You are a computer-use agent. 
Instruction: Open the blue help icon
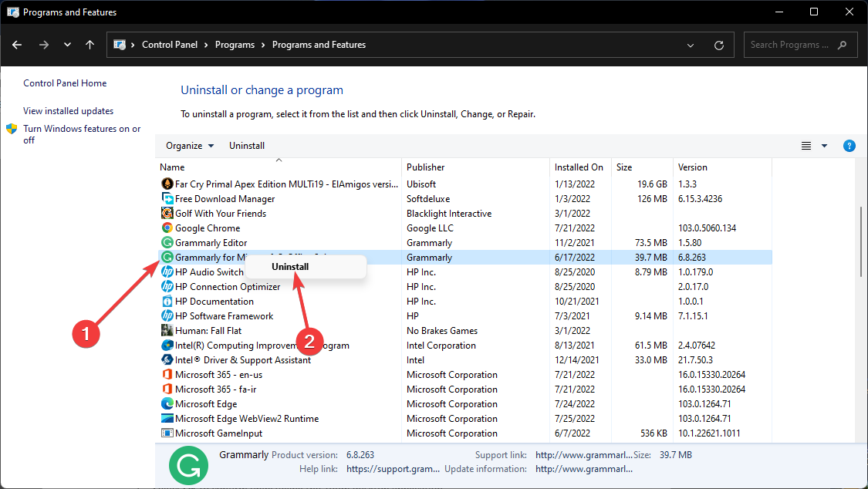pos(849,146)
